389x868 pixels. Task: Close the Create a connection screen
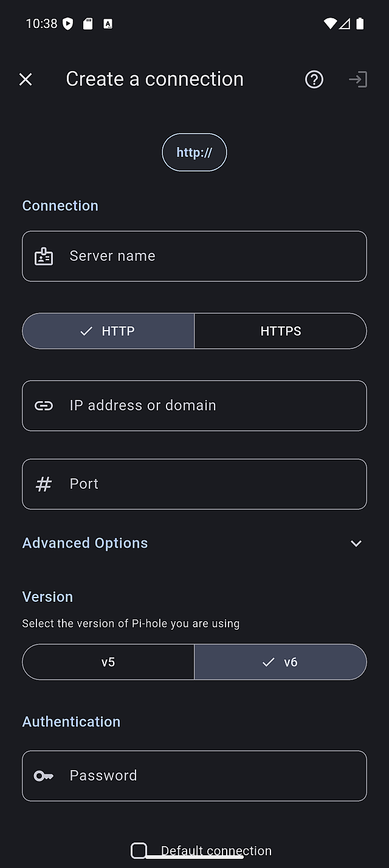pos(26,79)
